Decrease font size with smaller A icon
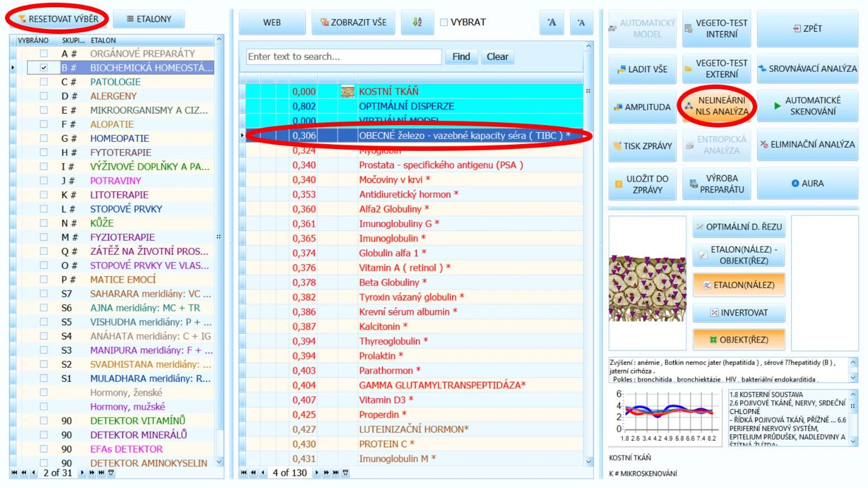 [x=581, y=22]
